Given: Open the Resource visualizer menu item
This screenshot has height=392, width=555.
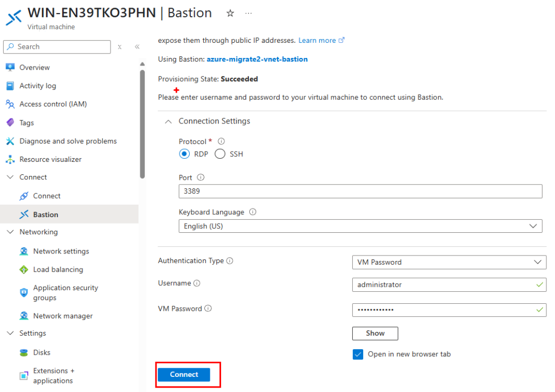Looking at the screenshot, I should (50, 159).
